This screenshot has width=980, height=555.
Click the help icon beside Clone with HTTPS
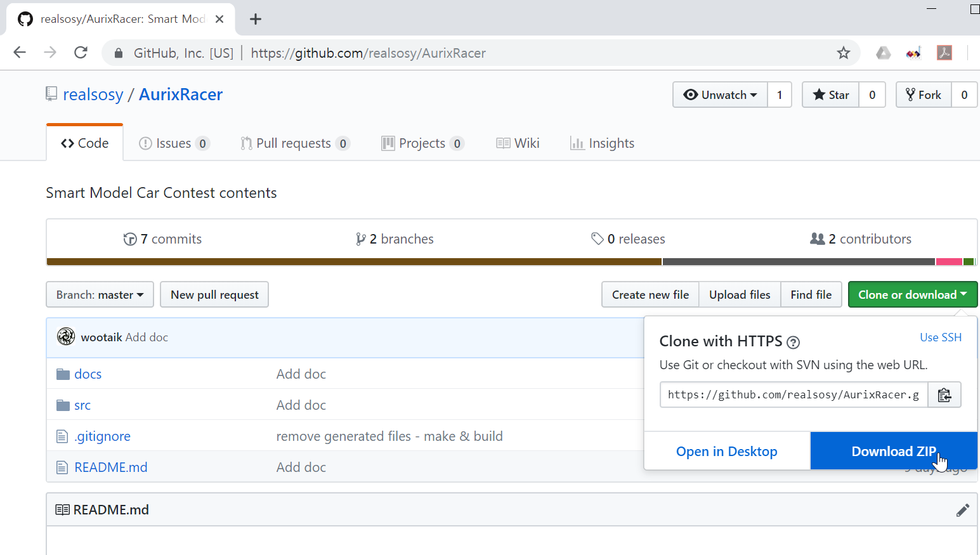[793, 343]
